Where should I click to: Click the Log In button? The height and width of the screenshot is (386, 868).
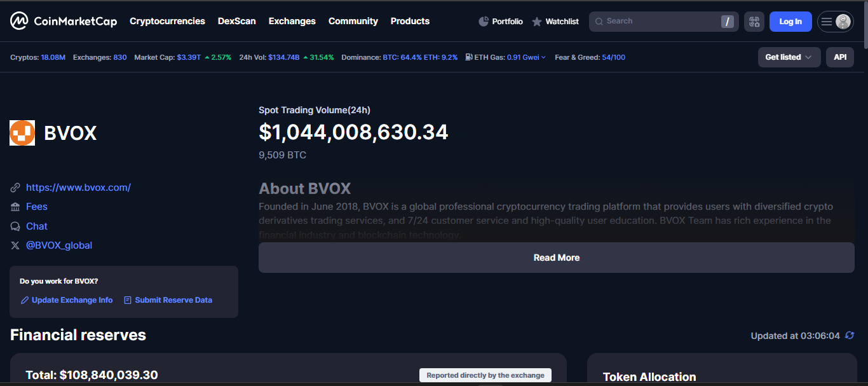pos(790,22)
